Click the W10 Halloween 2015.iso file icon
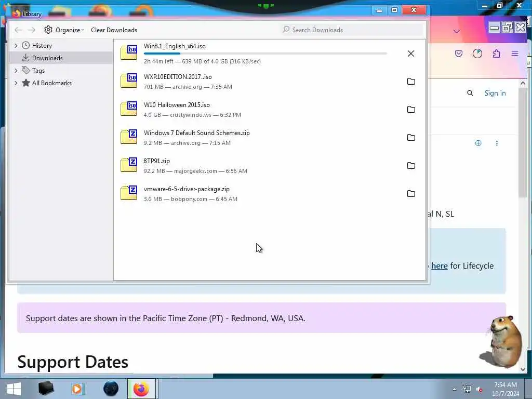The image size is (532, 399). click(129, 109)
